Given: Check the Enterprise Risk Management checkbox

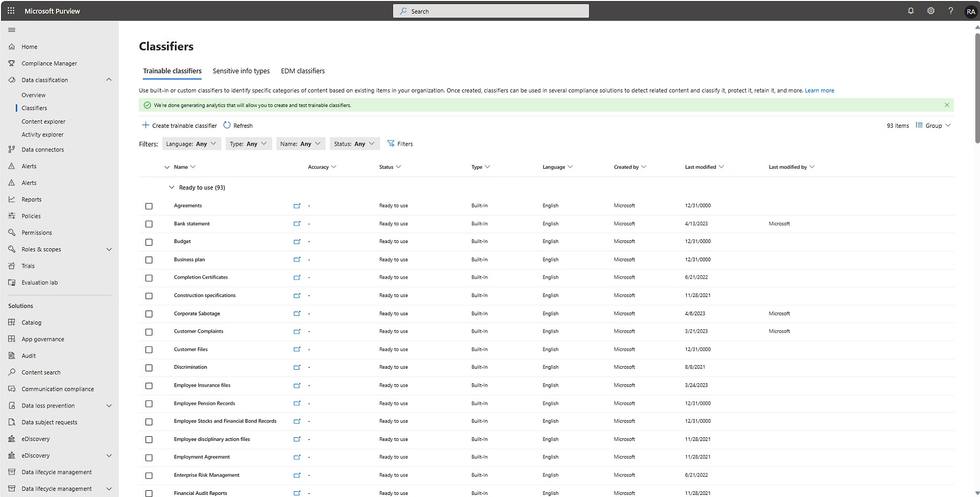Looking at the screenshot, I should [149, 476].
